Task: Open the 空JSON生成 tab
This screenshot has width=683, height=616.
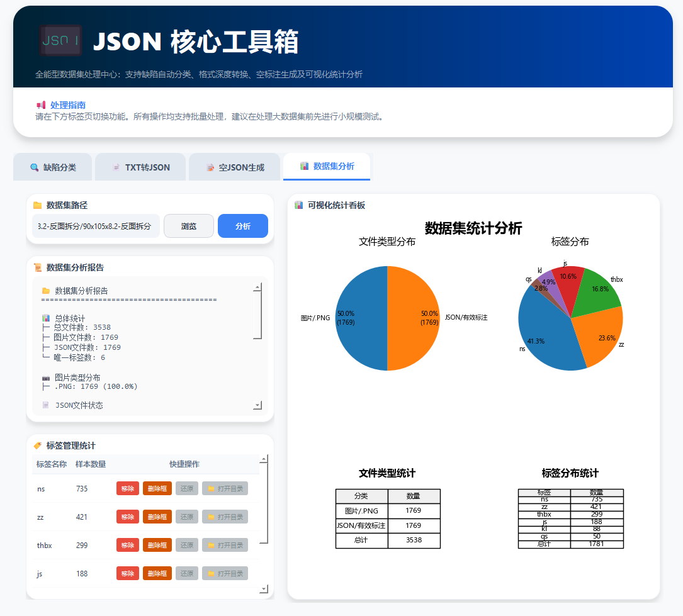Action: click(x=234, y=167)
